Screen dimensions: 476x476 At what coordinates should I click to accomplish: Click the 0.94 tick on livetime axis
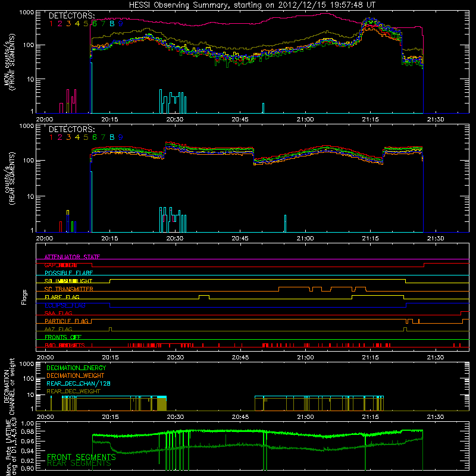point(28,451)
